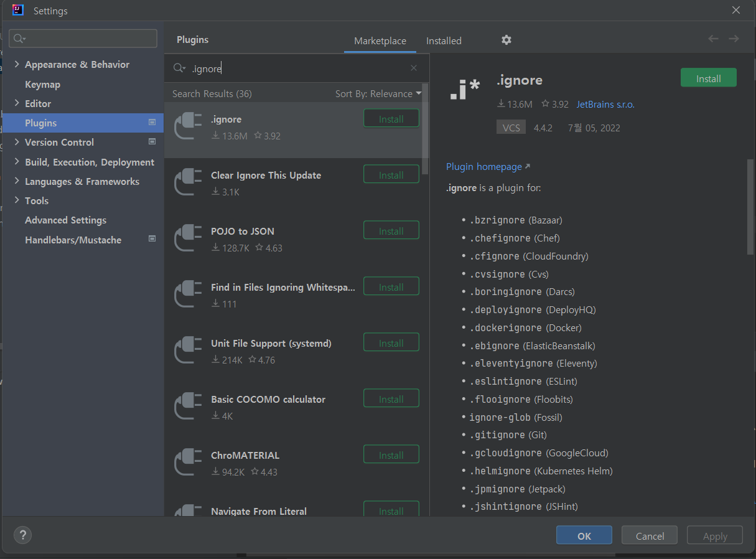This screenshot has width=756, height=559.
Task: Click the plugin results list scrollbar
Action: (x=426, y=129)
